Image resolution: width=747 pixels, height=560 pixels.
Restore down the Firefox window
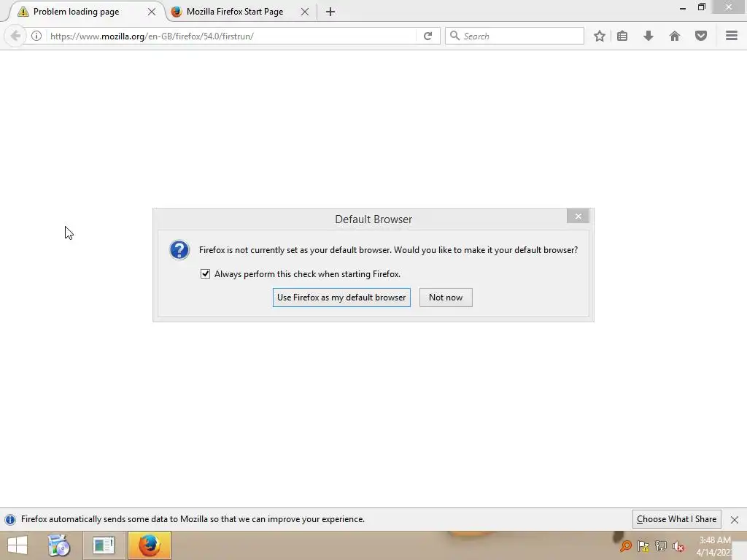pyautogui.click(x=701, y=7)
